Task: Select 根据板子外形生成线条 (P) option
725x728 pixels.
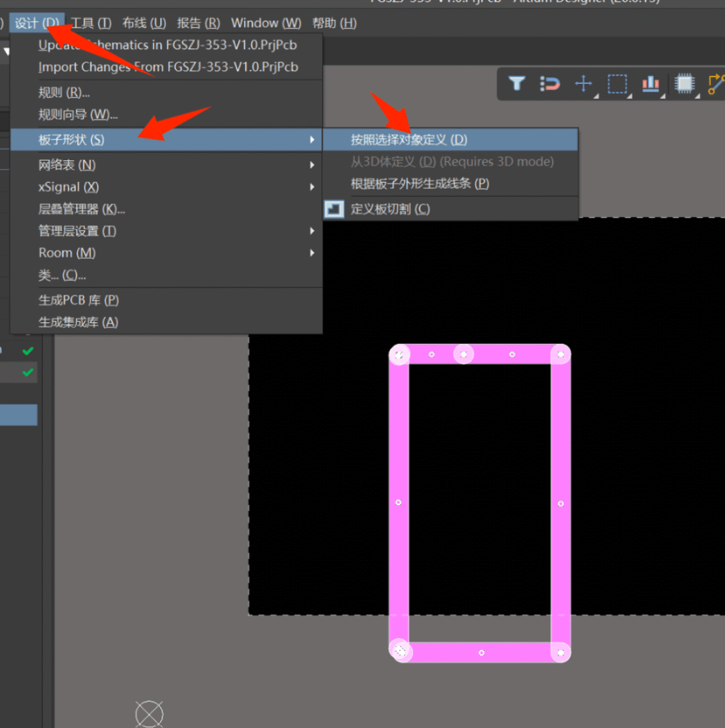Action: (420, 184)
